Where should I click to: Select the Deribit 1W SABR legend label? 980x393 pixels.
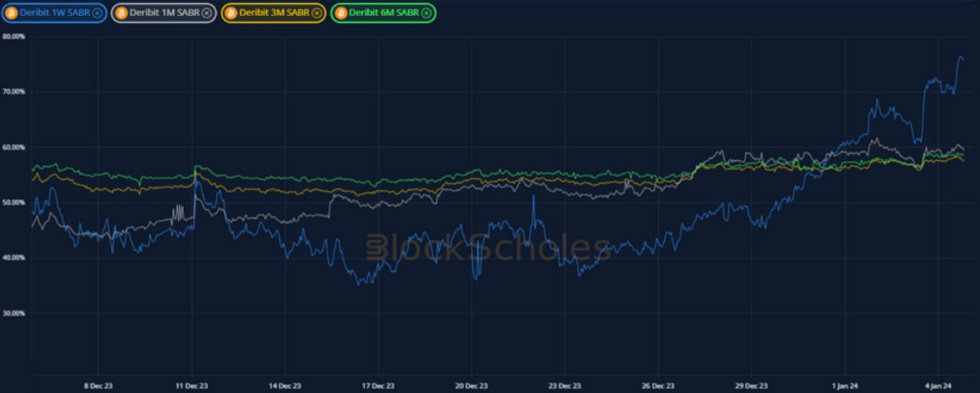pyautogui.click(x=54, y=13)
